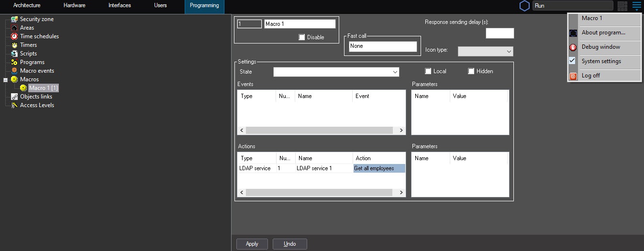
Task: Expand the Icon type dropdown
Action: (x=485, y=51)
